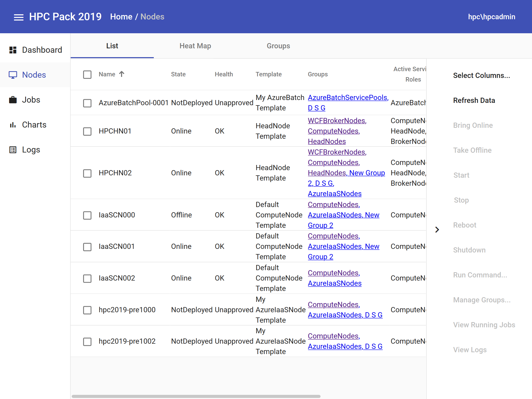Screen dimensions: 532x399
Task: Switch to the Heat Map tab
Action: pyautogui.click(x=195, y=46)
